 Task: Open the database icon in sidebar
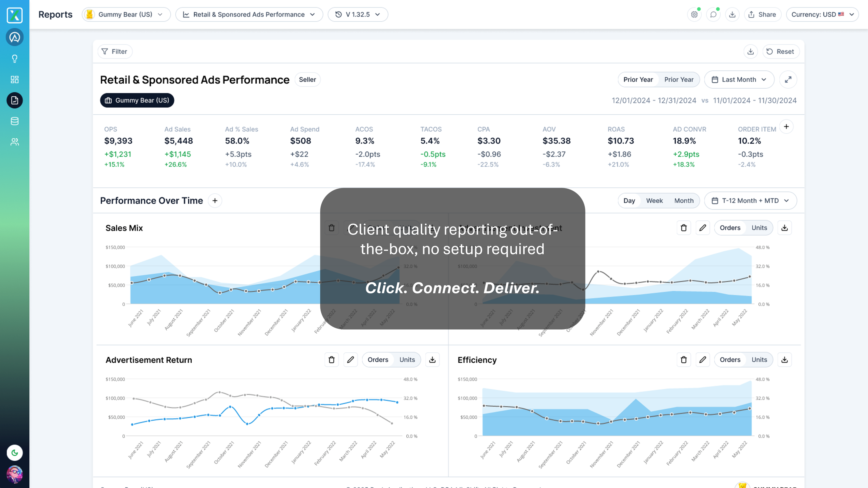click(14, 121)
